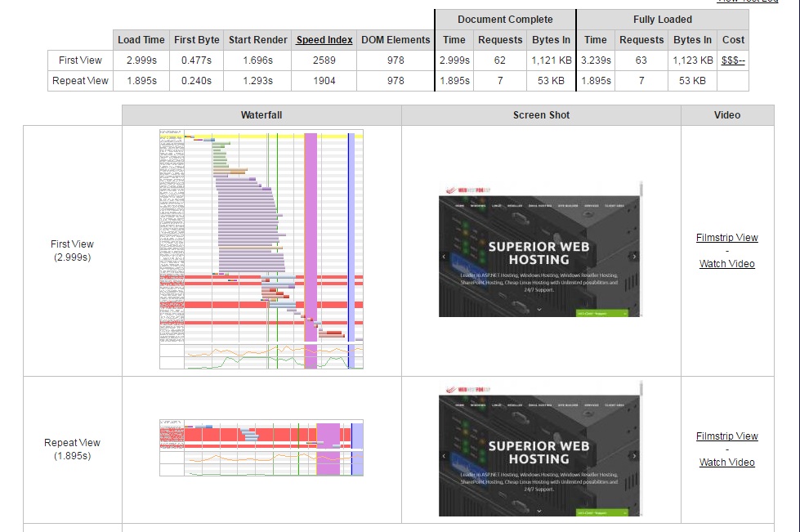Image resolution: width=800 pixels, height=532 pixels.
Task: Open the Speed Index column header link
Action: tap(324, 40)
